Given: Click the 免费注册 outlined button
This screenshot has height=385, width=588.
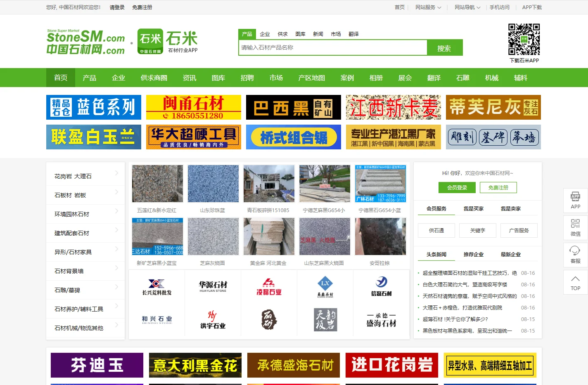Looking at the screenshot, I should (498, 187).
